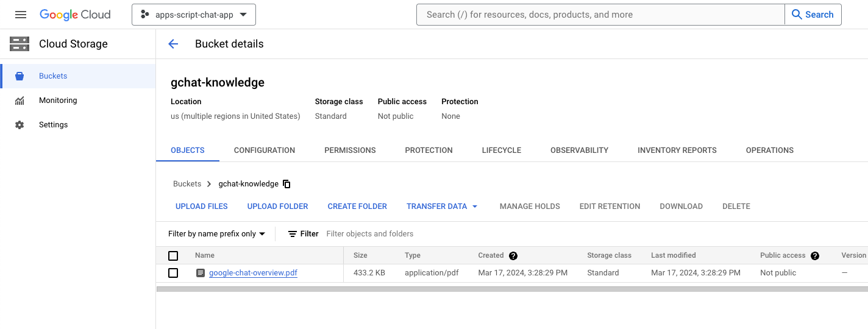This screenshot has height=329, width=868.
Task: Open the hamburger navigation menu
Action: tap(21, 15)
